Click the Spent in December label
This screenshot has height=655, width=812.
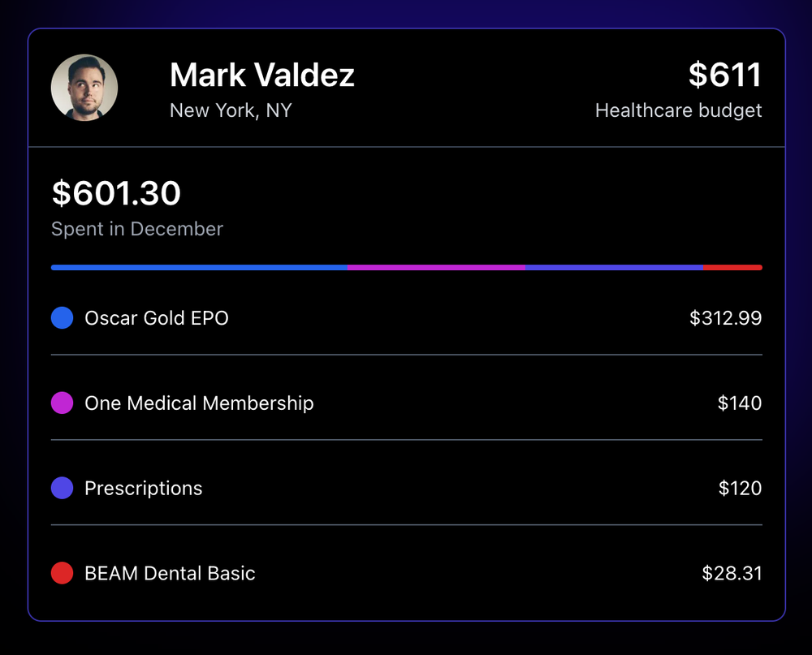137,229
